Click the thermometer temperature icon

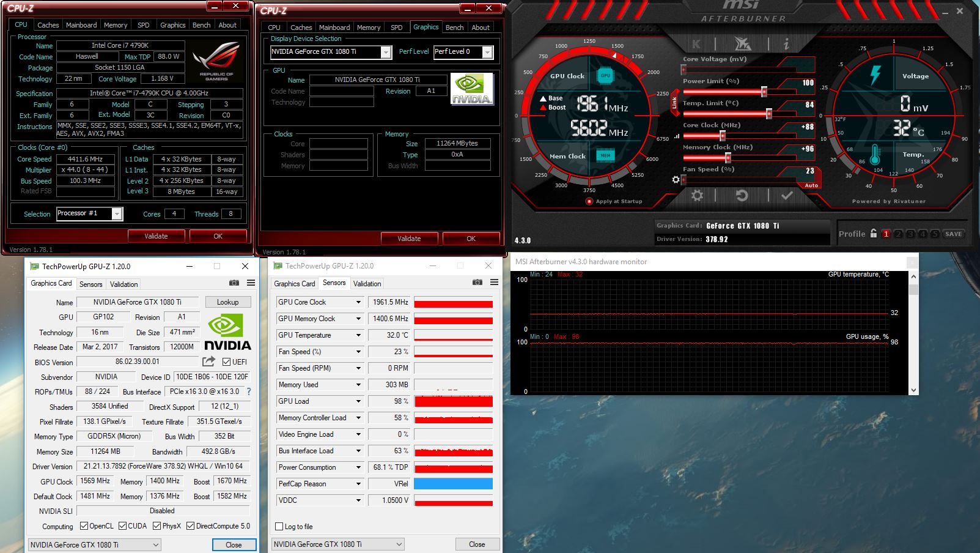(x=875, y=154)
